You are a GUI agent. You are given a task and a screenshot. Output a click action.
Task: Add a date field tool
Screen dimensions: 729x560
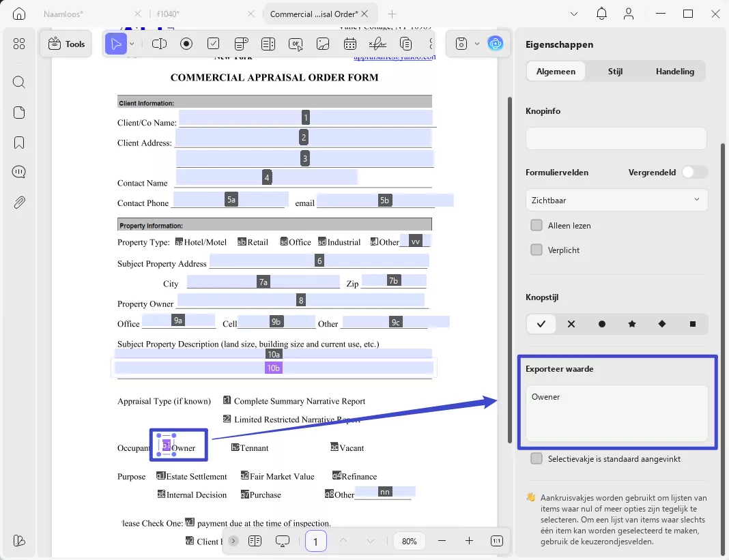coord(349,44)
